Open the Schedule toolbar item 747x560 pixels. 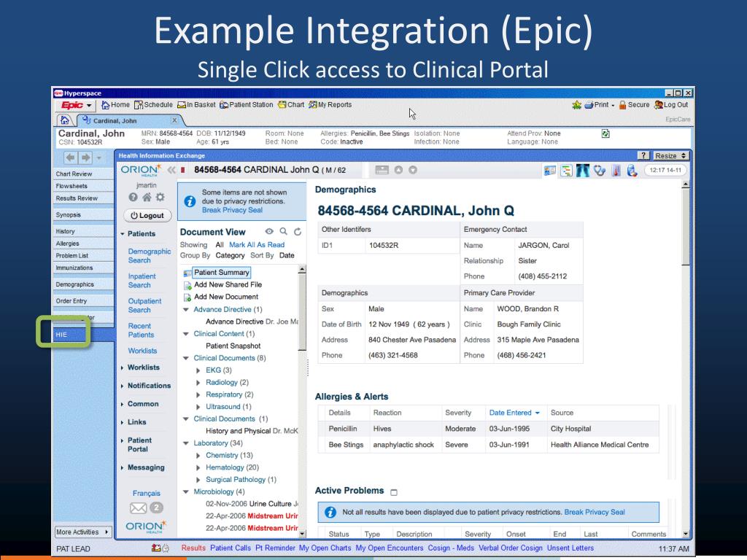[x=153, y=105]
